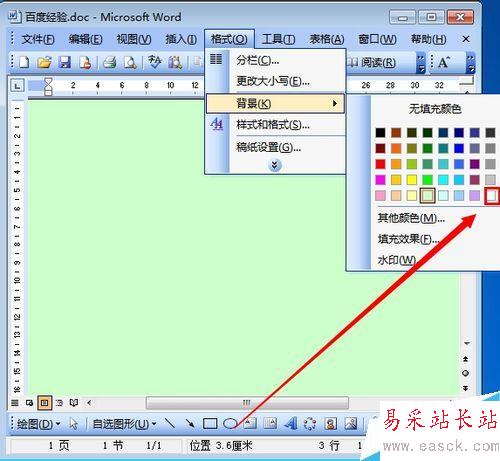Insert WordArt from the drawing toolbar
500x461 pixels.
coord(291,423)
